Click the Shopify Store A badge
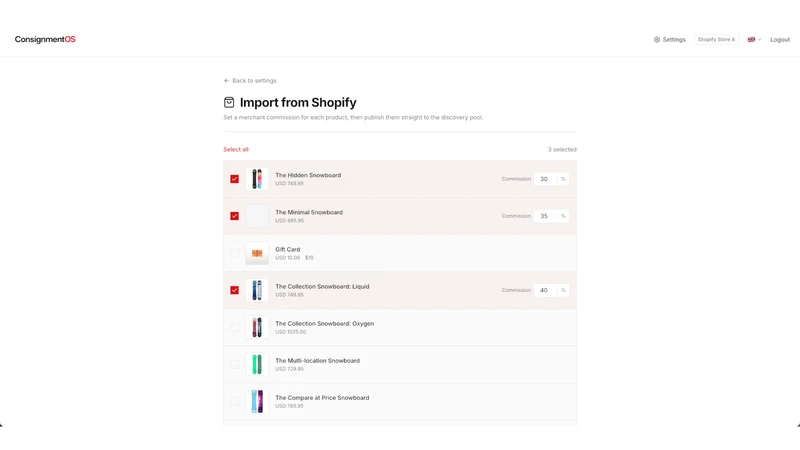Screen dimensions: 800x450 pyautogui.click(x=716, y=39)
